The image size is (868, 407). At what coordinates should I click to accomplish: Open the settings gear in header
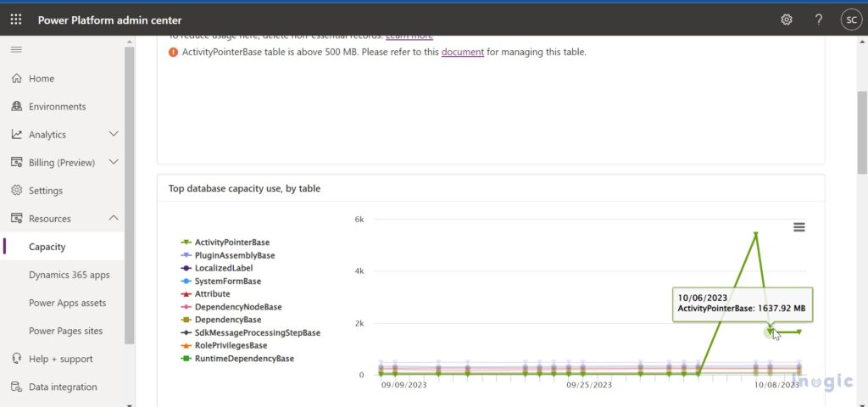(787, 20)
